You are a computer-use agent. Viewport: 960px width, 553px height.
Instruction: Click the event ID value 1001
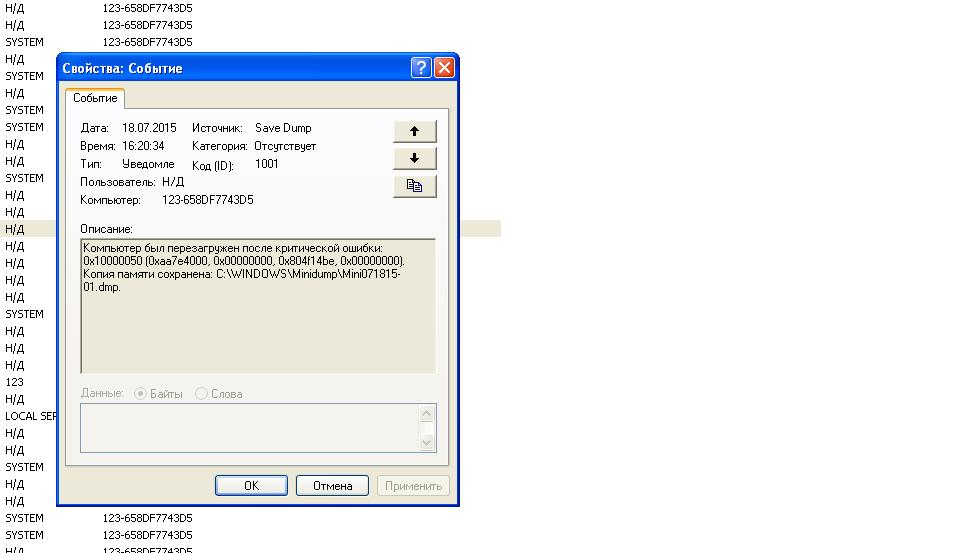click(x=266, y=164)
